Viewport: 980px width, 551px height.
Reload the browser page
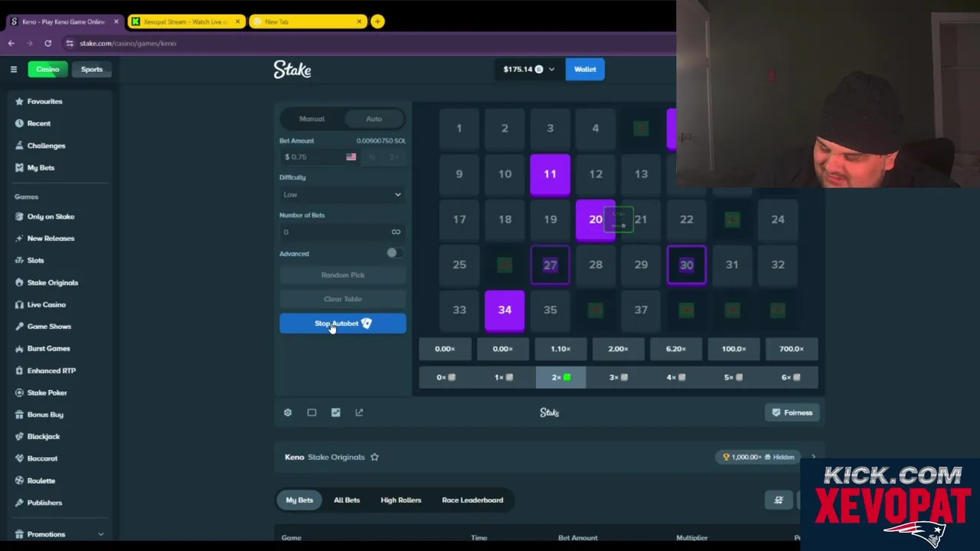(x=47, y=44)
